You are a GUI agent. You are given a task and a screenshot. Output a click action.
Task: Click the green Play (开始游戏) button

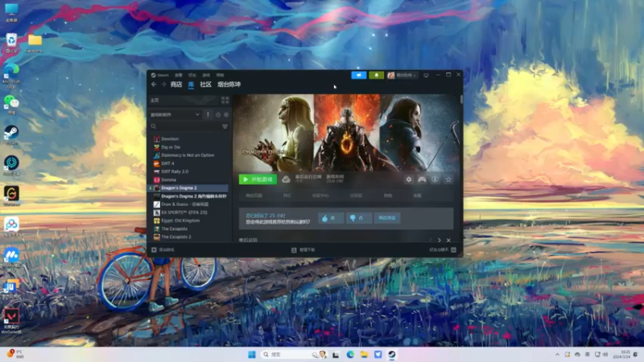tap(258, 179)
